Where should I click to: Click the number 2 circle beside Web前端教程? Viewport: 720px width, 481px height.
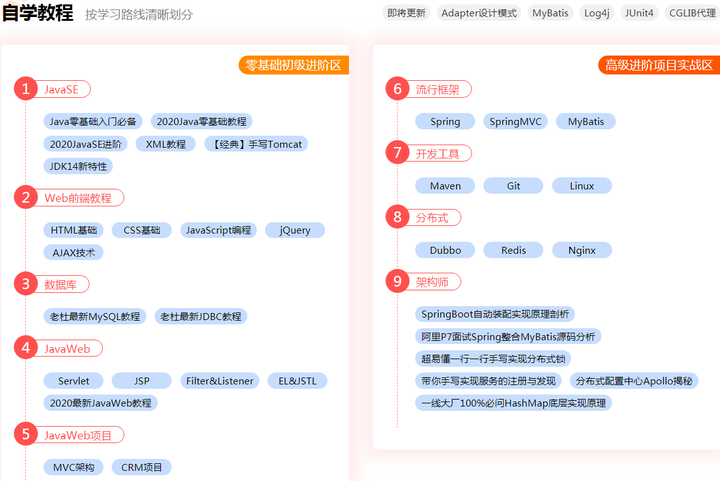click(x=25, y=198)
